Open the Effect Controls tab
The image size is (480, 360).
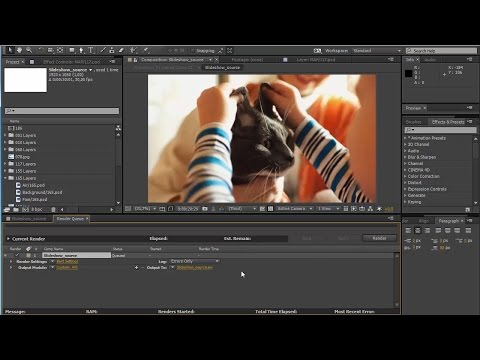click(x=72, y=62)
